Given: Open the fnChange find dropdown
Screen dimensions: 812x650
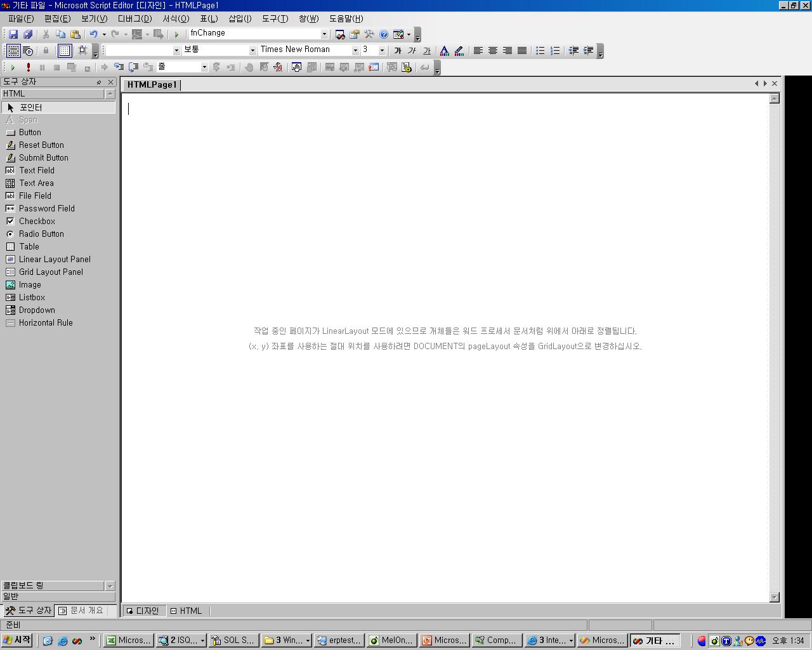Looking at the screenshot, I should click(324, 34).
